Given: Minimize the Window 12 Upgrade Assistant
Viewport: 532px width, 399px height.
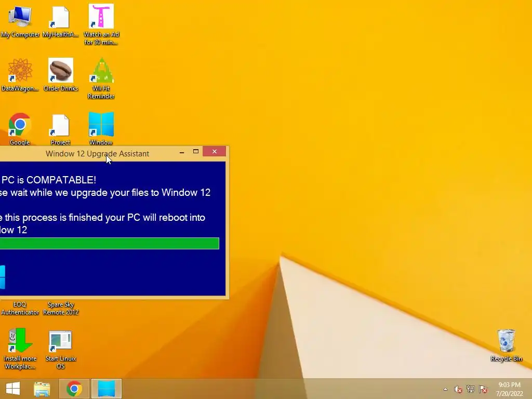Looking at the screenshot, I should tap(182, 152).
